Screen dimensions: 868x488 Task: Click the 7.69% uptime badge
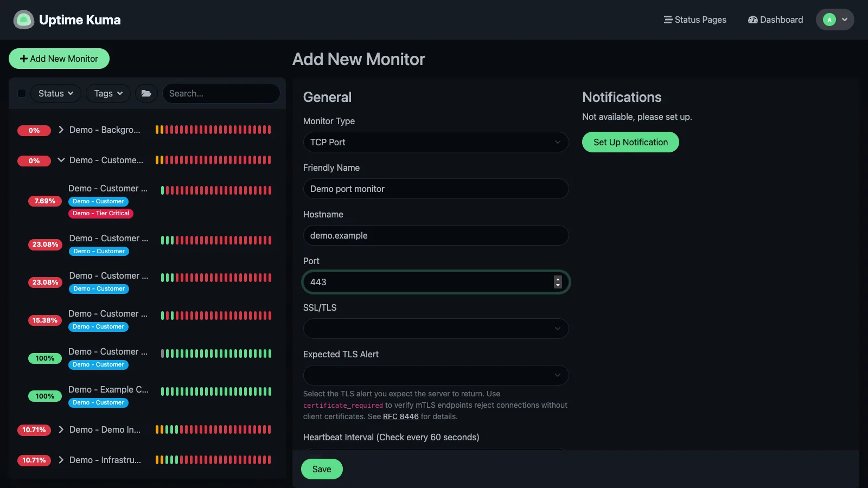coord(45,201)
